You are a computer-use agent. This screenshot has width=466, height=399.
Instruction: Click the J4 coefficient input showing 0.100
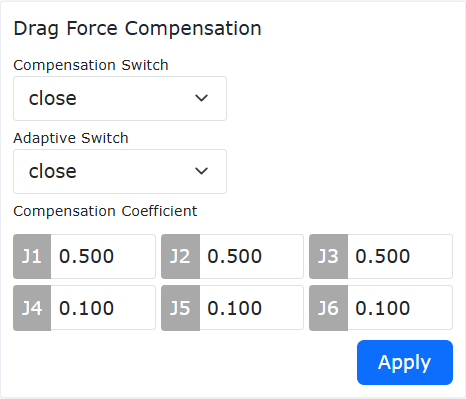[x=103, y=308]
